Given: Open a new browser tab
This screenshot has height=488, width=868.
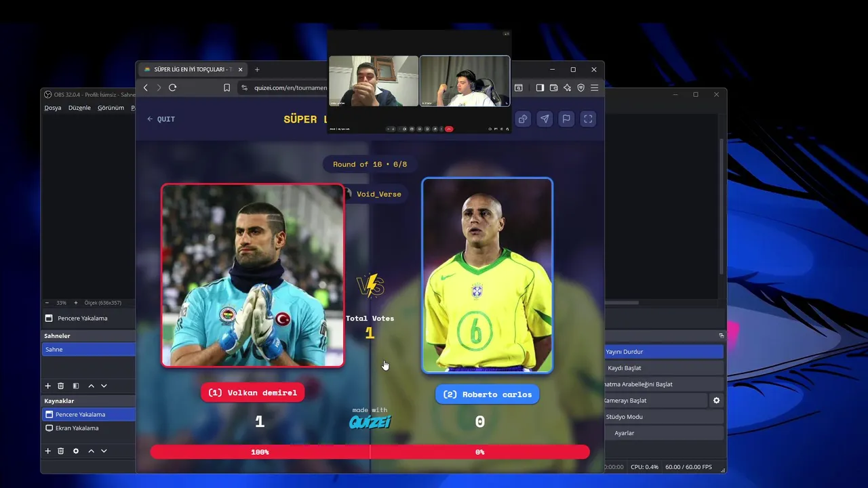Looking at the screenshot, I should [x=257, y=69].
